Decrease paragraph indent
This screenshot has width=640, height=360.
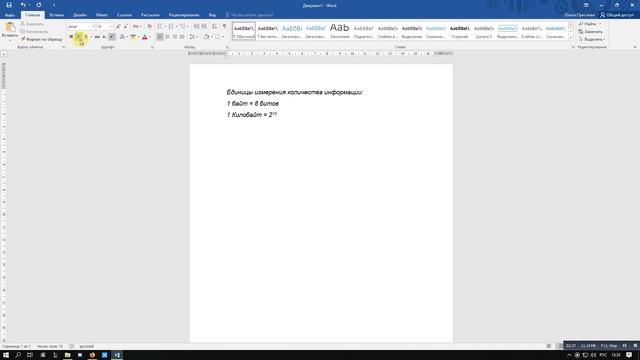click(196, 27)
